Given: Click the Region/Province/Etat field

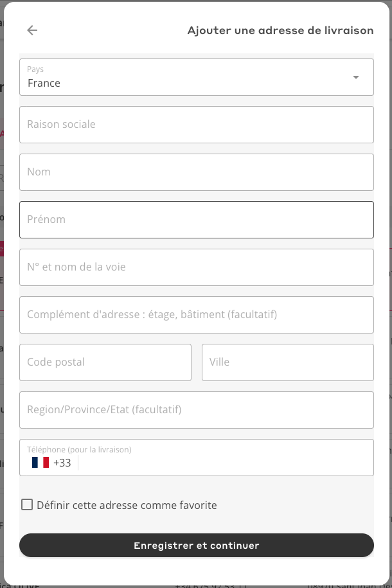Looking at the screenshot, I should 197,410.
